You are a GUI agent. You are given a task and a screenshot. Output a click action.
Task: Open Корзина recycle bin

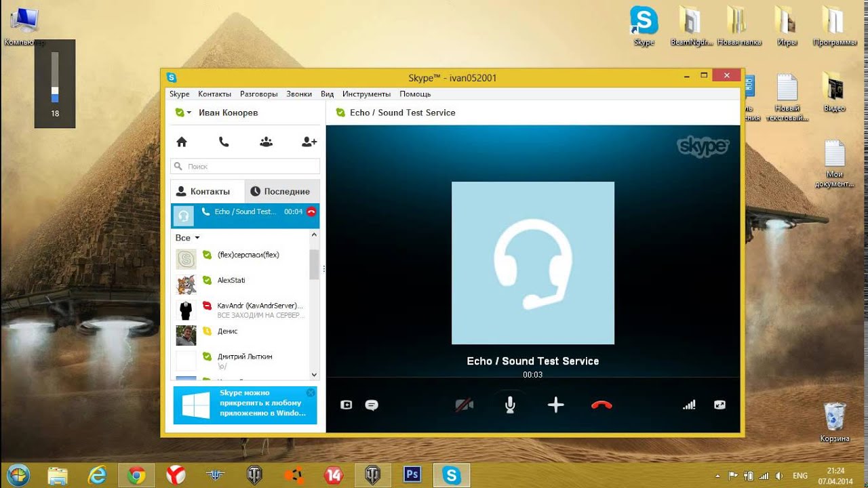click(835, 422)
